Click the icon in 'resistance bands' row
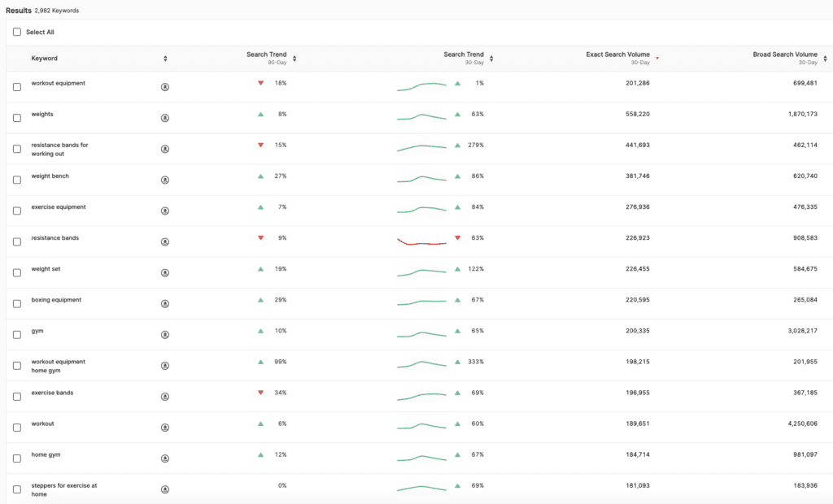The image size is (833, 504). point(165,241)
